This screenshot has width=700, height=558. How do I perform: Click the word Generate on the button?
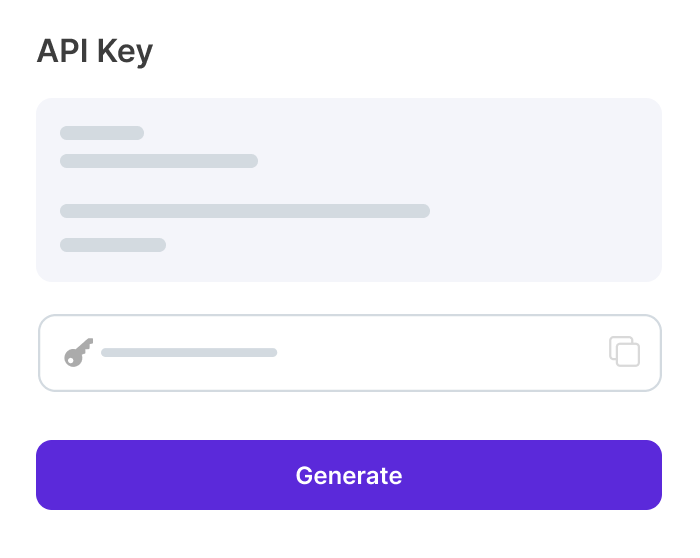pos(348,475)
